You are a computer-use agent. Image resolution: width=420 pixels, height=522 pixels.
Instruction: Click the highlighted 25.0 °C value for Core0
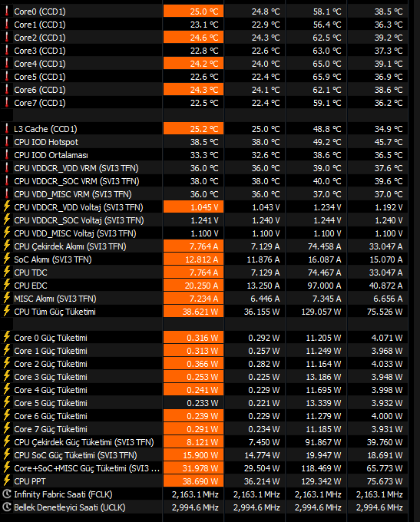click(193, 12)
